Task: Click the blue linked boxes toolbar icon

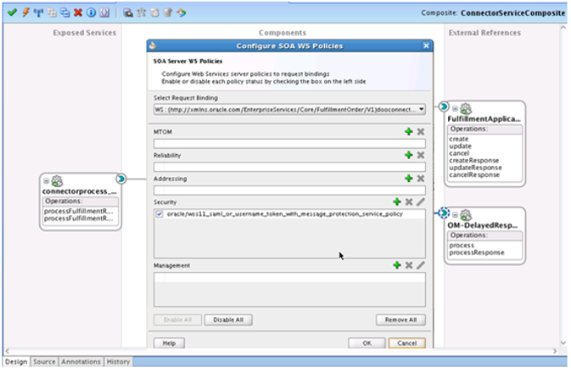Action: click(x=65, y=13)
